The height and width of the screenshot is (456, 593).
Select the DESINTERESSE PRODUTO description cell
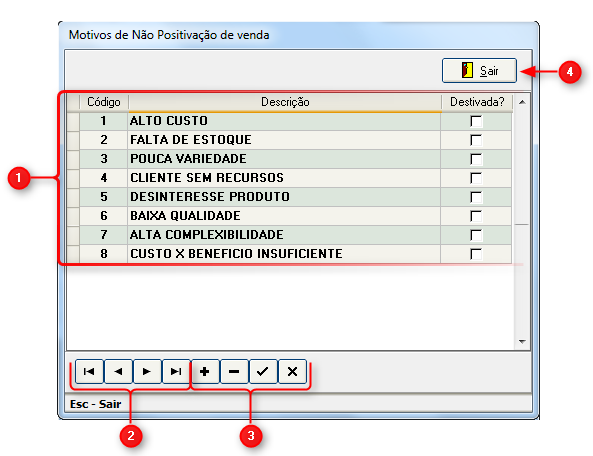pyautogui.click(x=284, y=197)
